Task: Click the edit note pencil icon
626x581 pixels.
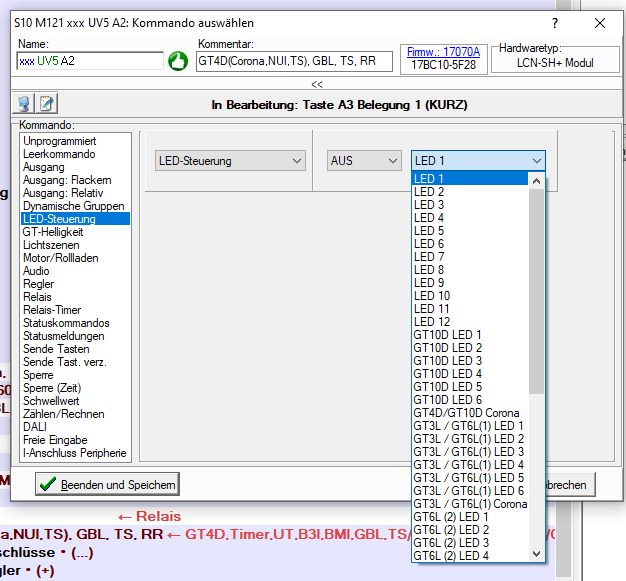Action: [x=46, y=103]
